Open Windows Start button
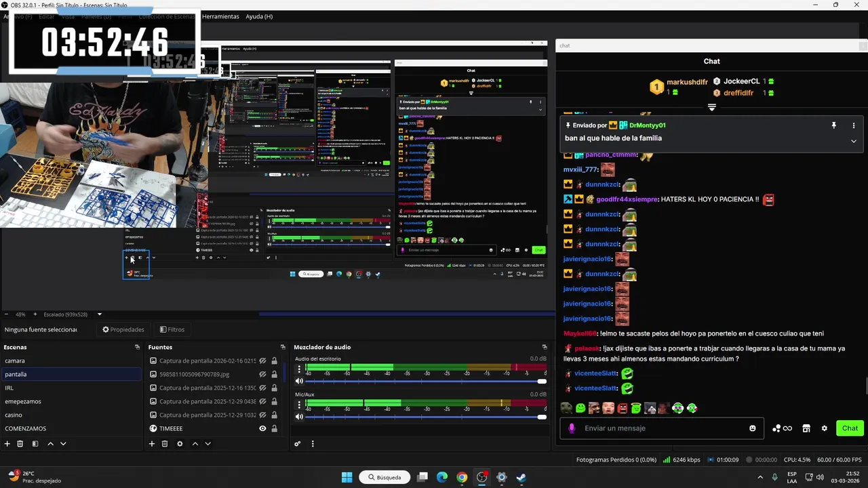The height and width of the screenshot is (488, 868). click(347, 477)
